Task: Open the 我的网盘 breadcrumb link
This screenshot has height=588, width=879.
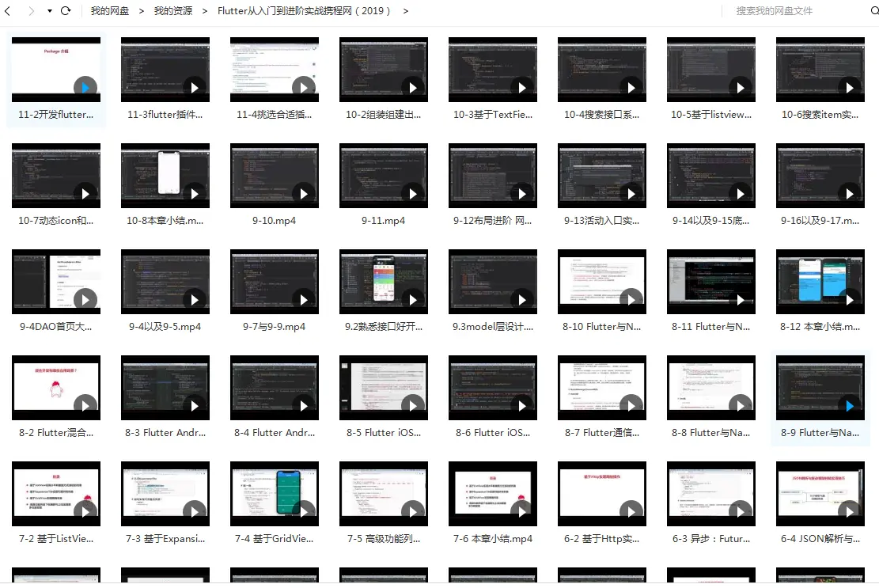Action: click(x=109, y=11)
